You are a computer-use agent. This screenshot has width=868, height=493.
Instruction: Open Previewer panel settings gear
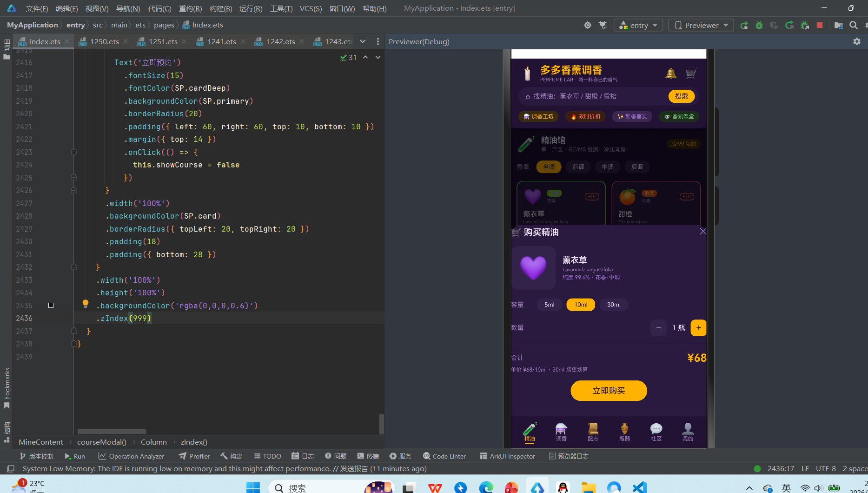click(857, 41)
